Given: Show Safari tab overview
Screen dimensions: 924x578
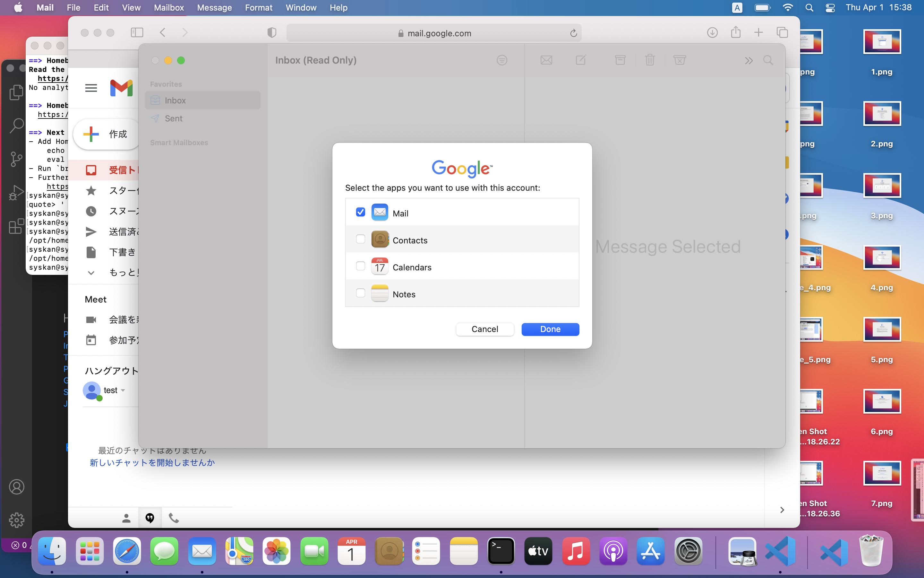Looking at the screenshot, I should pos(782,32).
